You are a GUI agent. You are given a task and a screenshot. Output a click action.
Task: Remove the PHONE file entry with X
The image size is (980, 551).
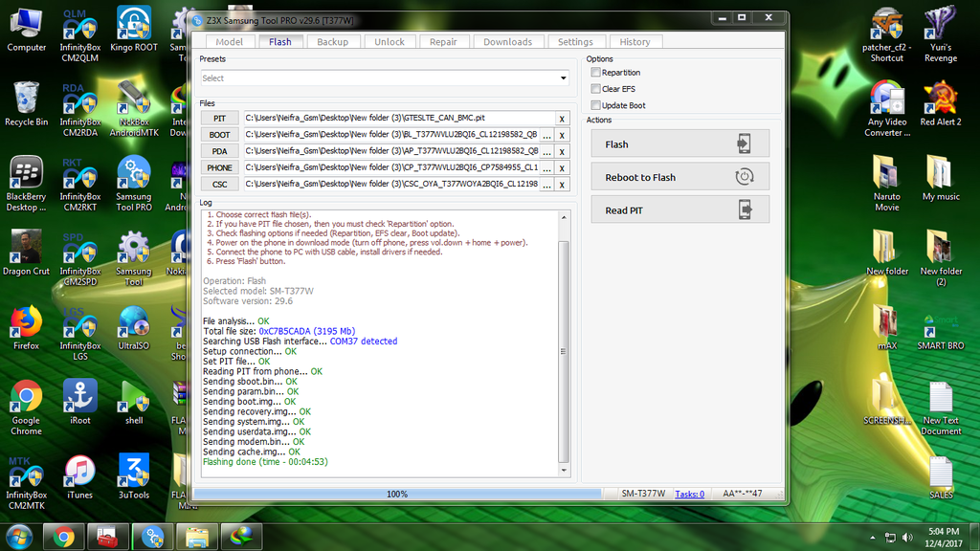563,167
